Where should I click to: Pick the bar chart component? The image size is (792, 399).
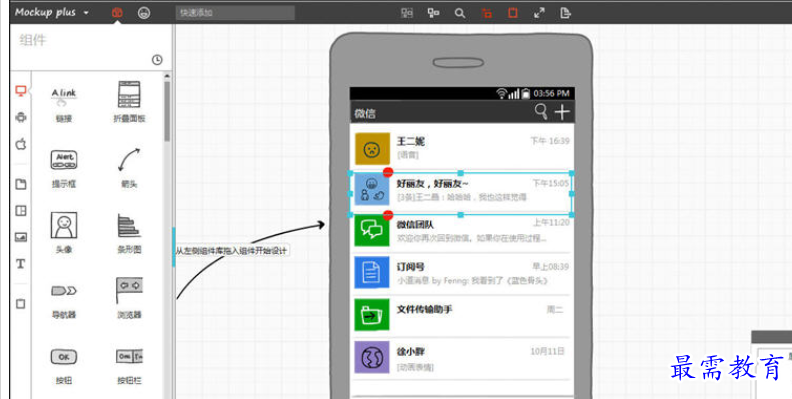pos(129,233)
